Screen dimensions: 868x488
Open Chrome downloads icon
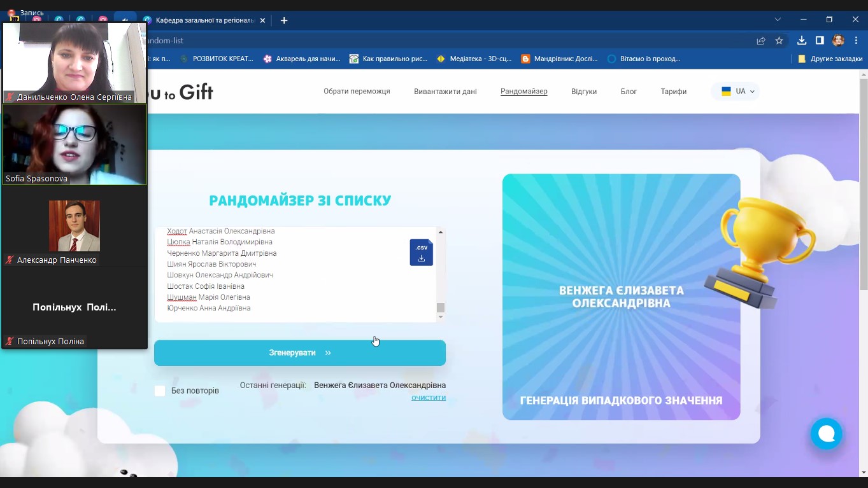tap(802, 41)
